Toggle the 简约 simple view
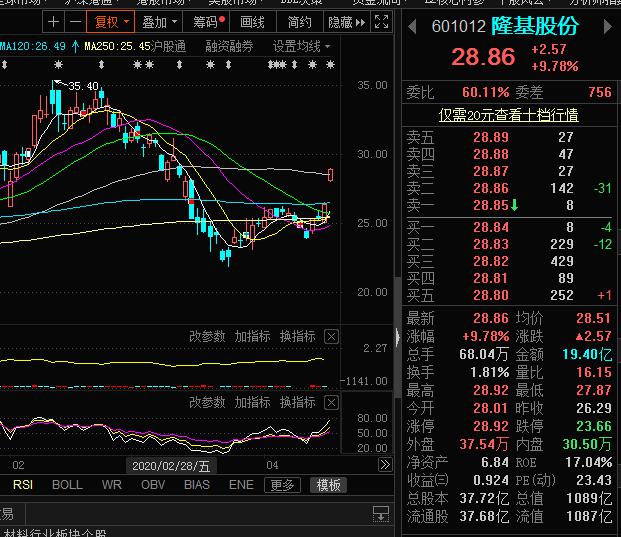621x537 pixels. tap(299, 21)
